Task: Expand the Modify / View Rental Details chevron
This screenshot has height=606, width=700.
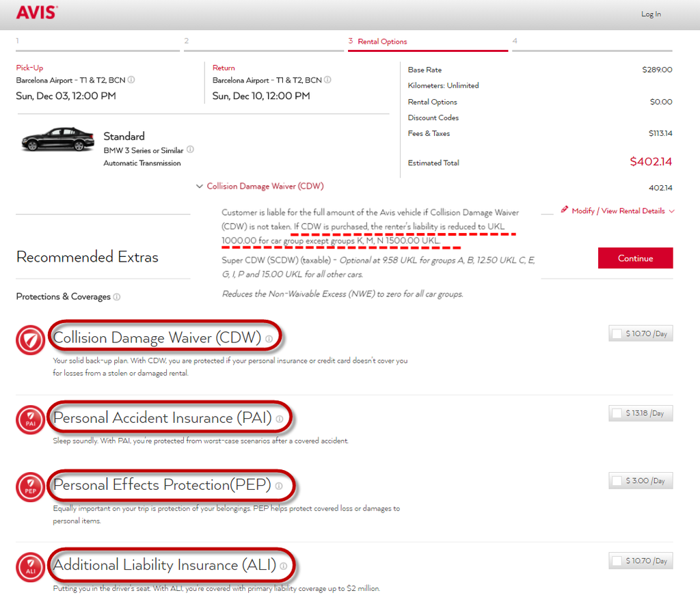Action: click(671, 211)
